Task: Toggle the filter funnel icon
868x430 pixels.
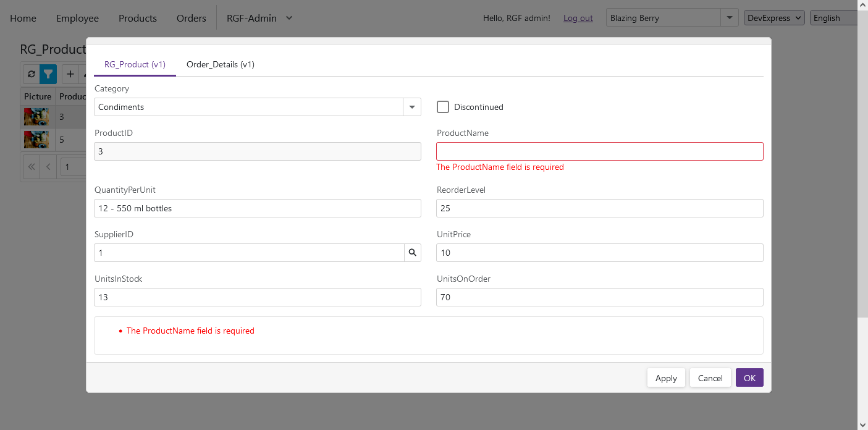Action: 48,74
